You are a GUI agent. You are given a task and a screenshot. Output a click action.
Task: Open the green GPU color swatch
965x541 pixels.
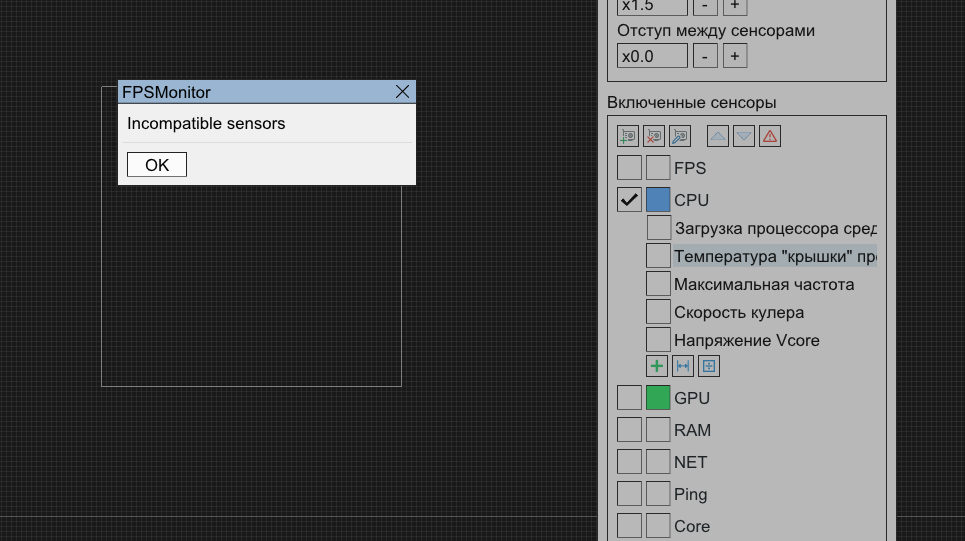tap(658, 398)
